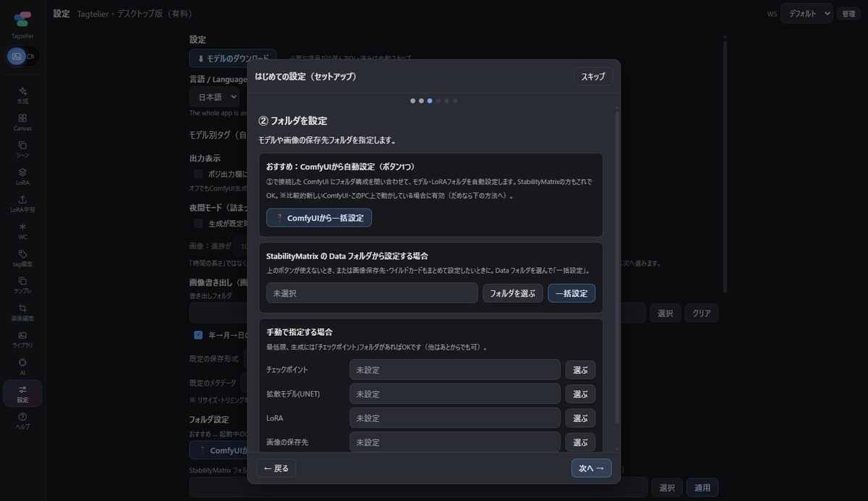This screenshot has width=868, height=501.
Task: Click the 手動で指定する場合 heading text
Action: [299, 332]
